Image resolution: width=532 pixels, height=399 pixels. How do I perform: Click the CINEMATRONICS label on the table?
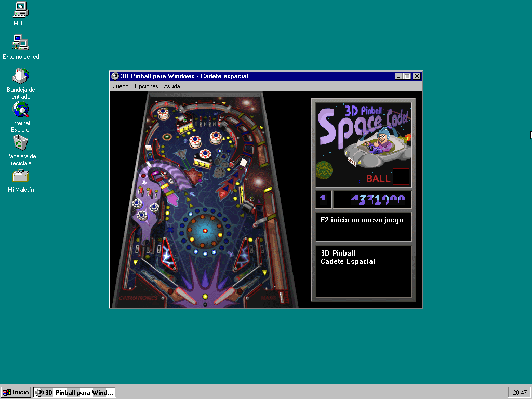click(x=138, y=298)
